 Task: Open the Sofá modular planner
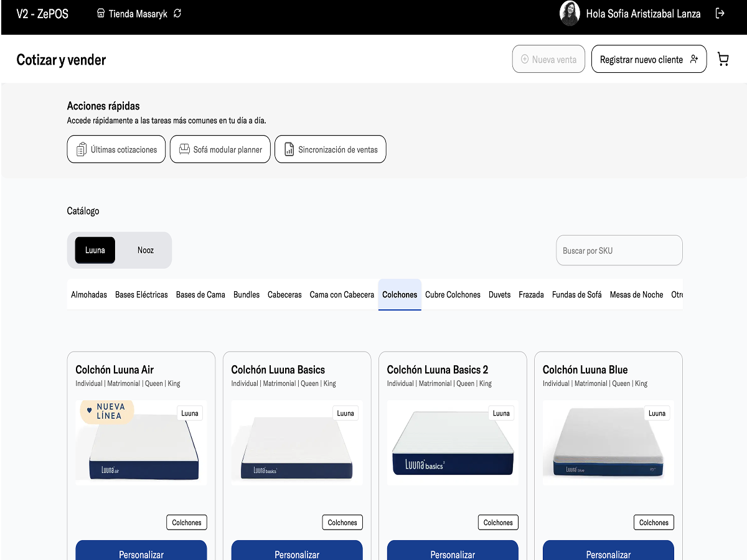(x=220, y=149)
